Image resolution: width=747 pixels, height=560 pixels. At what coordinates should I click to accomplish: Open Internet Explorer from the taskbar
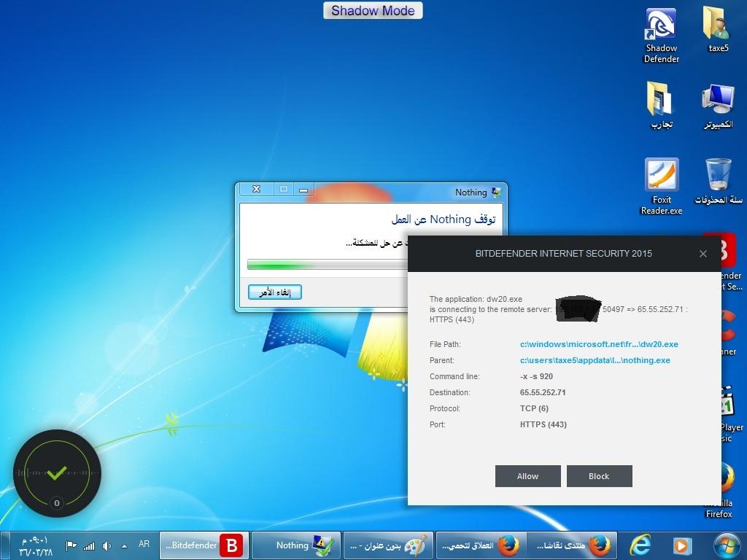tap(640, 545)
